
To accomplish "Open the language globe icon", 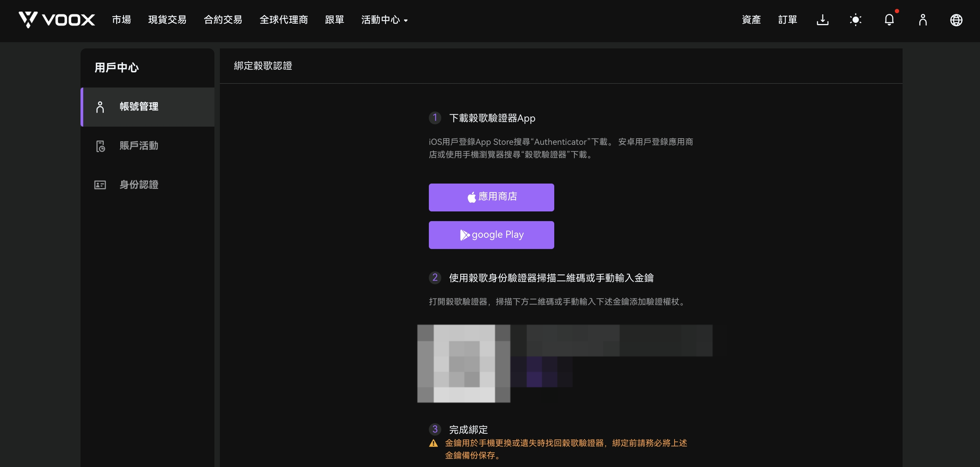I will coord(956,20).
